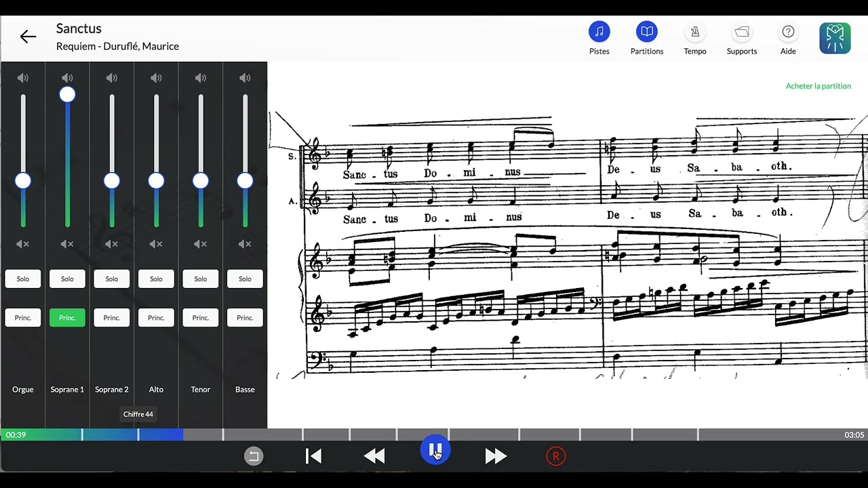Viewport: 868px width, 488px height.
Task: Fast-forward the playback
Action: [x=496, y=456]
